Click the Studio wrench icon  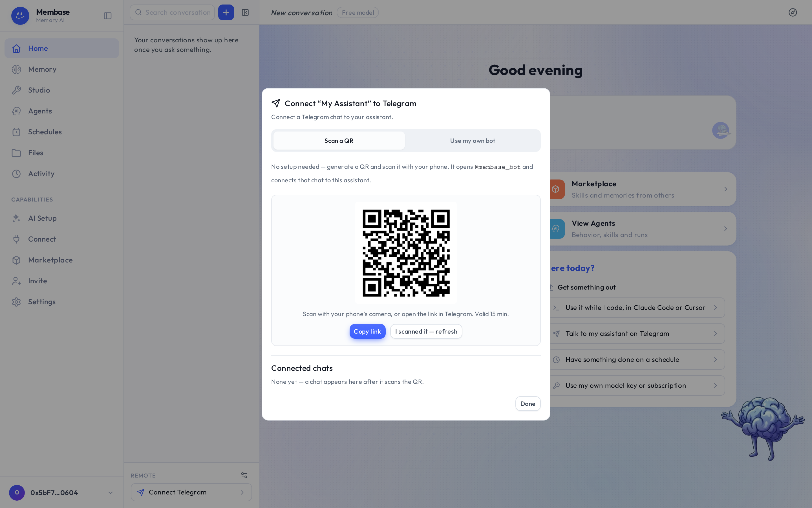16,90
